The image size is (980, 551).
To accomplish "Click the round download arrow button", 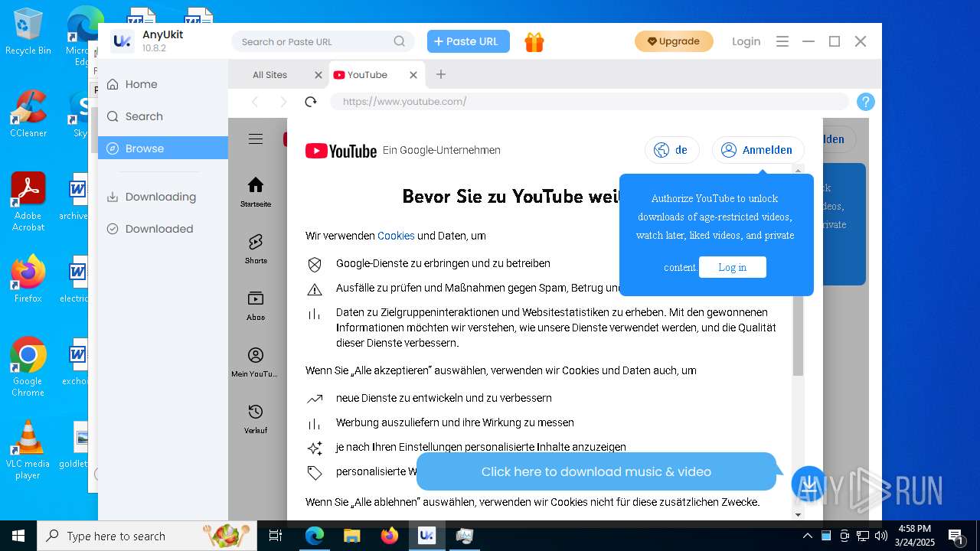I will [808, 484].
